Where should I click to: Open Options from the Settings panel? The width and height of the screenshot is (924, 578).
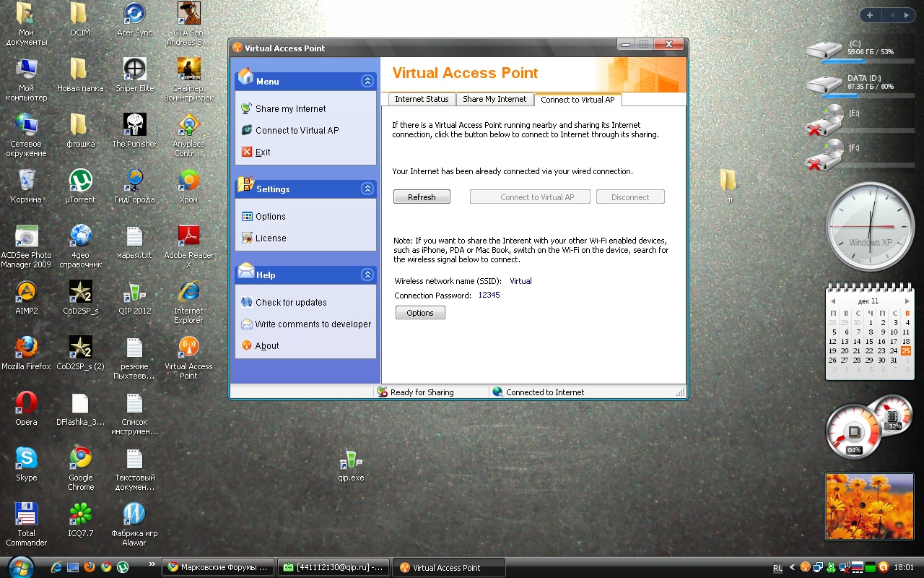pos(270,217)
